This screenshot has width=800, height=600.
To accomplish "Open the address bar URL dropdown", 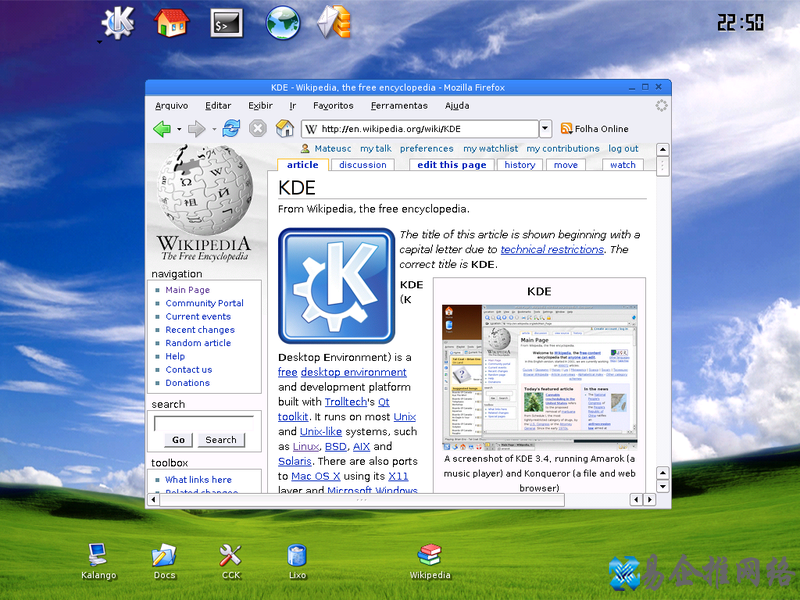I will tap(545, 129).
